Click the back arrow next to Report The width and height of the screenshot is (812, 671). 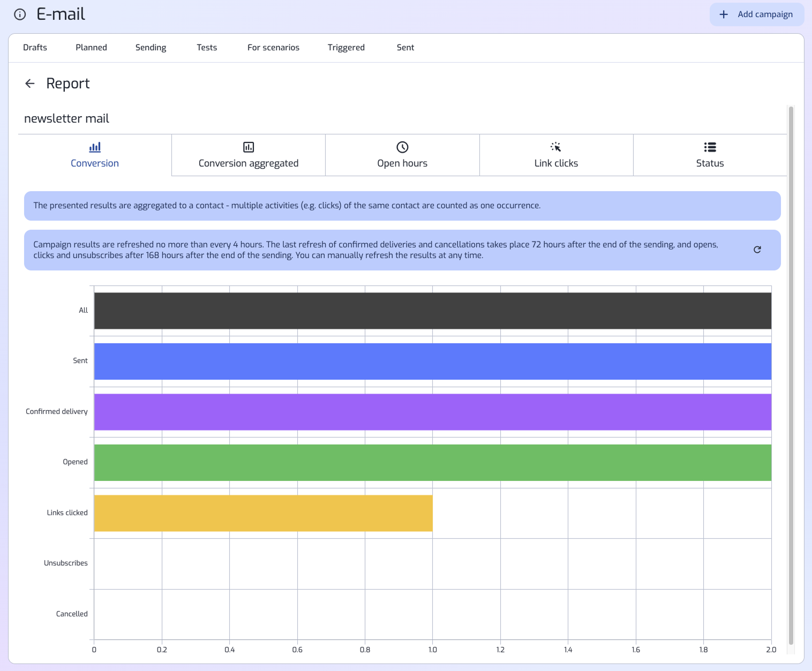(x=30, y=84)
